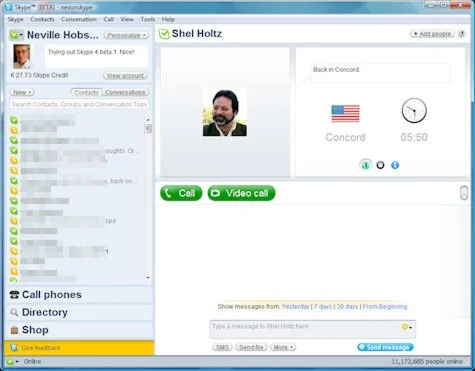Click the shopping bag icon beside Shop

pyautogui.click(x=14, y=330)
